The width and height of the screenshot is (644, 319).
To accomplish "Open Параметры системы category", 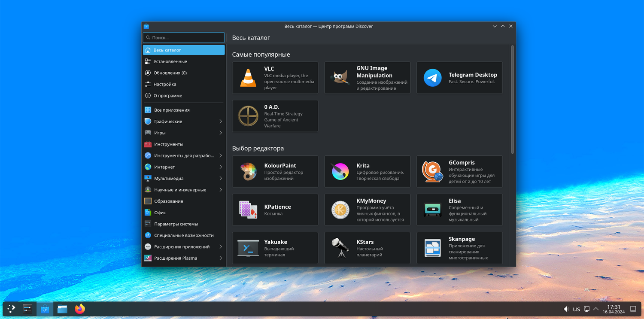I will coord(184,224).
